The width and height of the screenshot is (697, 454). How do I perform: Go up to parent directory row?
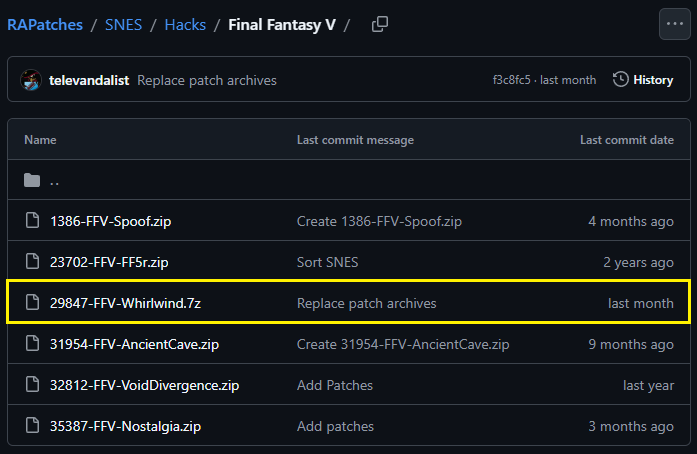pyautogui.click(x=55, y=181)
